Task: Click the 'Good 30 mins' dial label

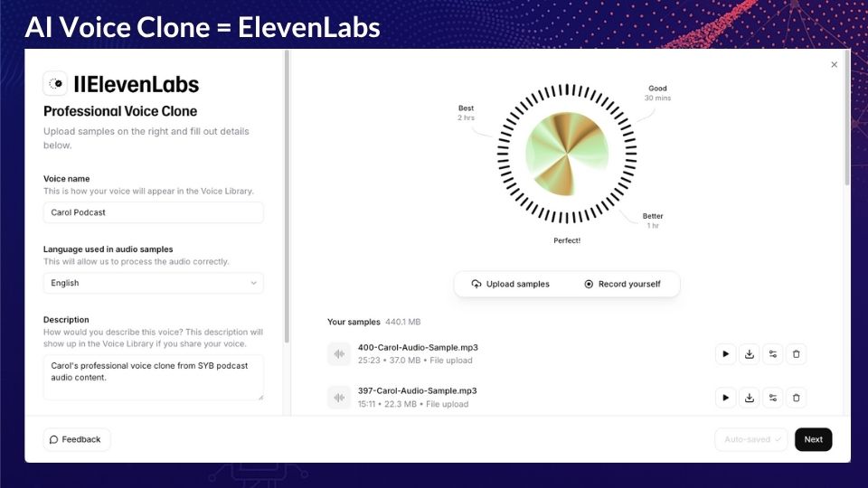Action: click(657, 93)
